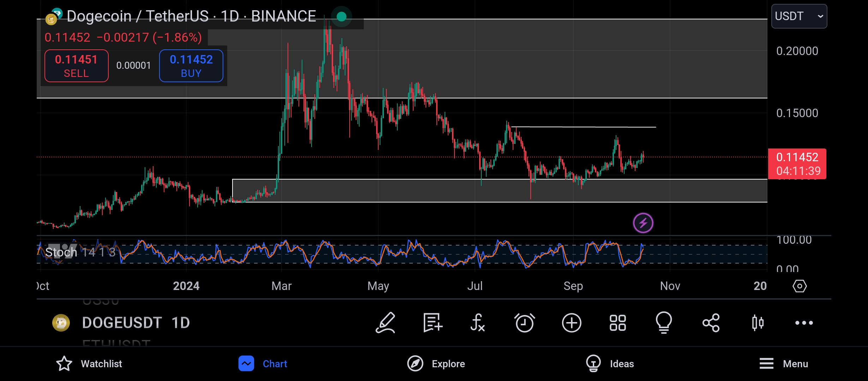Viewport: 868px width, 381px height.
Task: Open the drawing pencil tool
Action: (385, 323)
